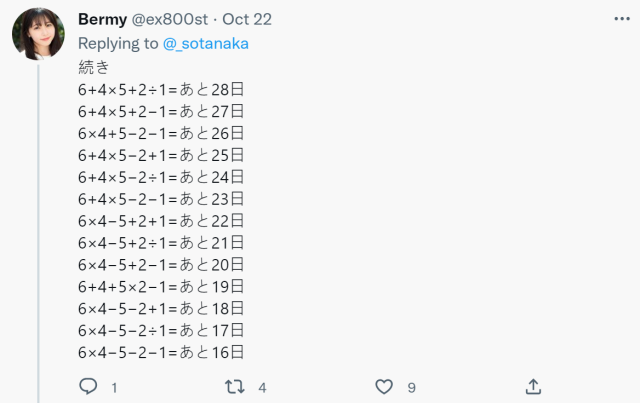Screen dimensions: 640x403
Task: Click the retweet count number 4
Action: (262, 387)
